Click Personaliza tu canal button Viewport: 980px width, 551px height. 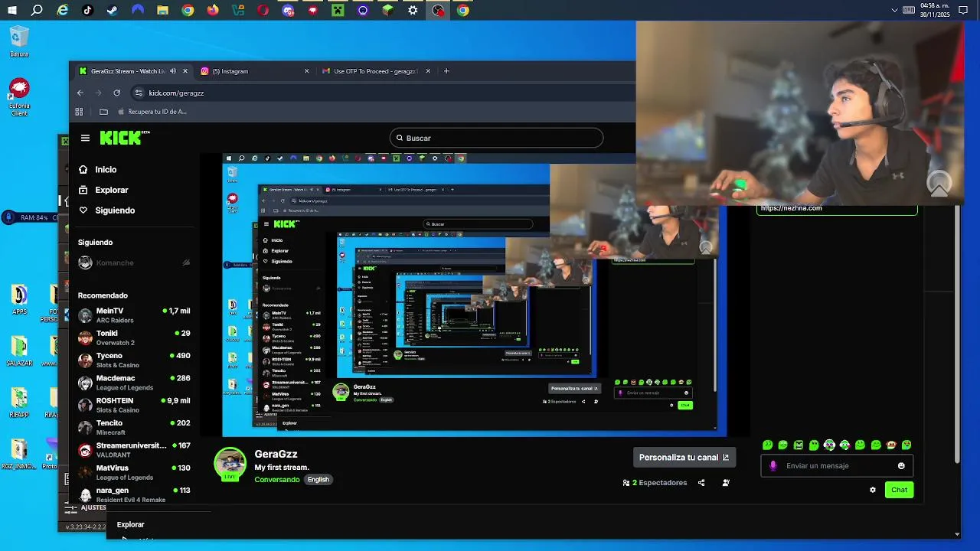pos(684,457)
